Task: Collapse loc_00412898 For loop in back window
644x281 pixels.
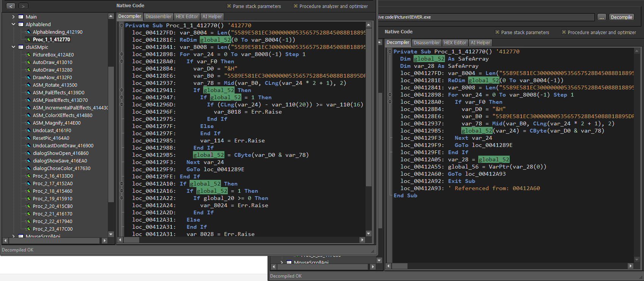Action: (x=390, y=95)
